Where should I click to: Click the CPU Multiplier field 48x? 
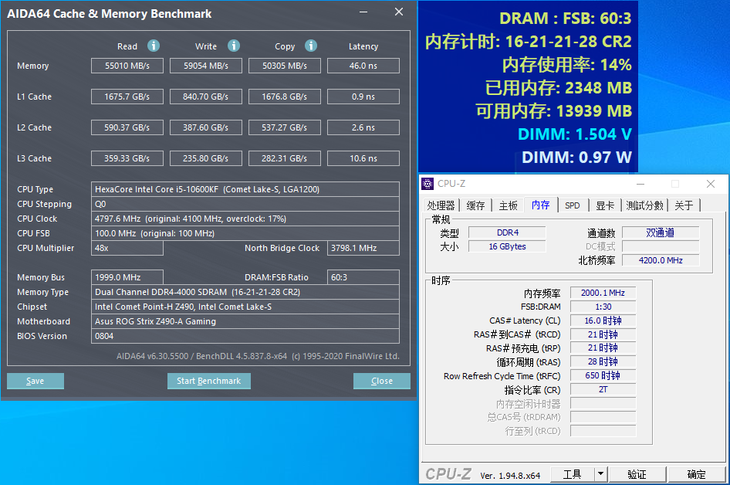(127, 248)
